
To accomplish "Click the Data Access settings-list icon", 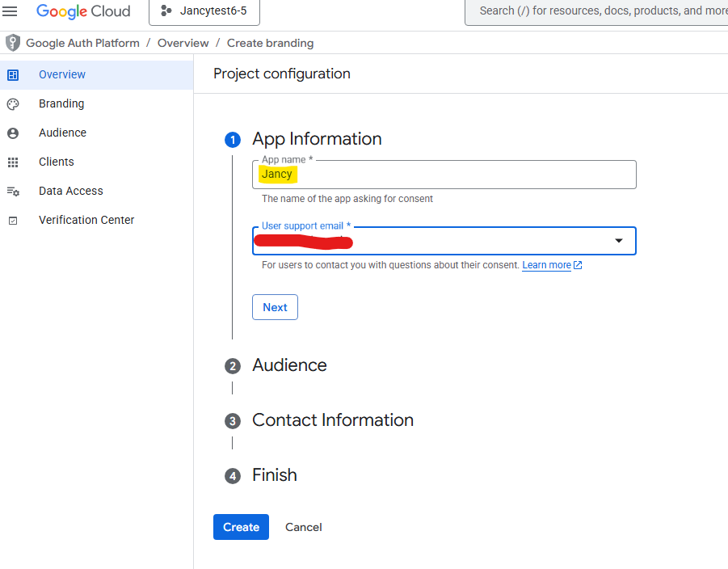I will [x=13, y=192].
